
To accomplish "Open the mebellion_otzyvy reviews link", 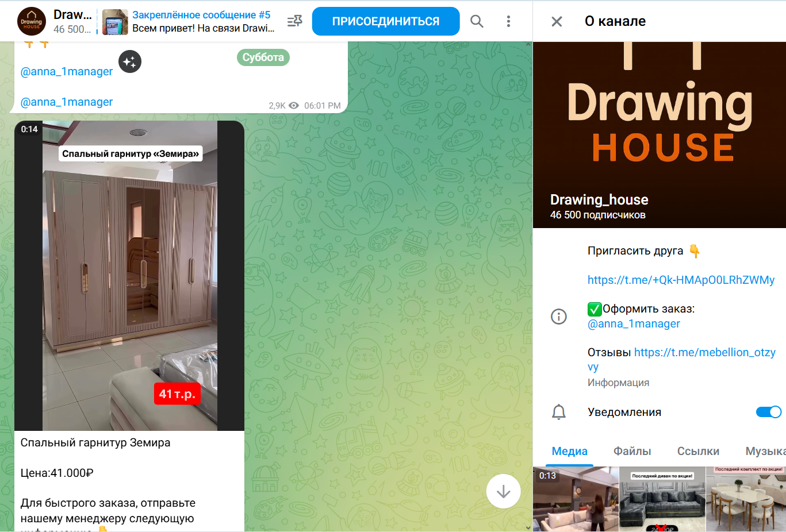I will coord(704,352).
